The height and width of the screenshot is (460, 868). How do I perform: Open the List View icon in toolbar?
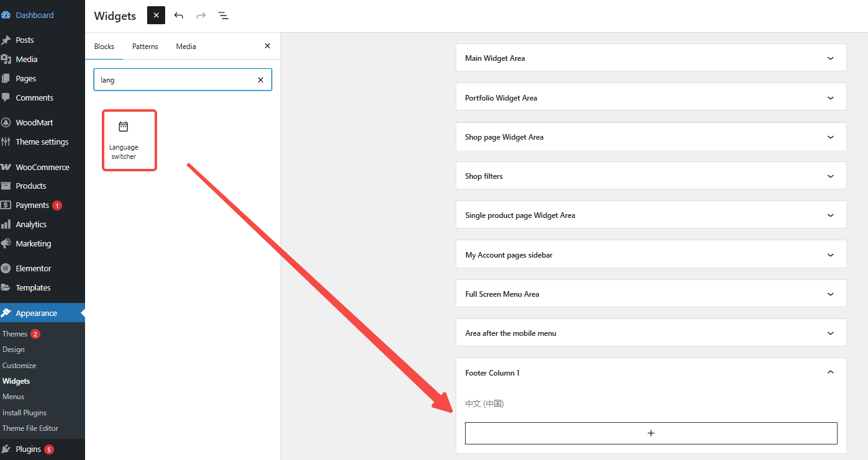click(224, 16)
